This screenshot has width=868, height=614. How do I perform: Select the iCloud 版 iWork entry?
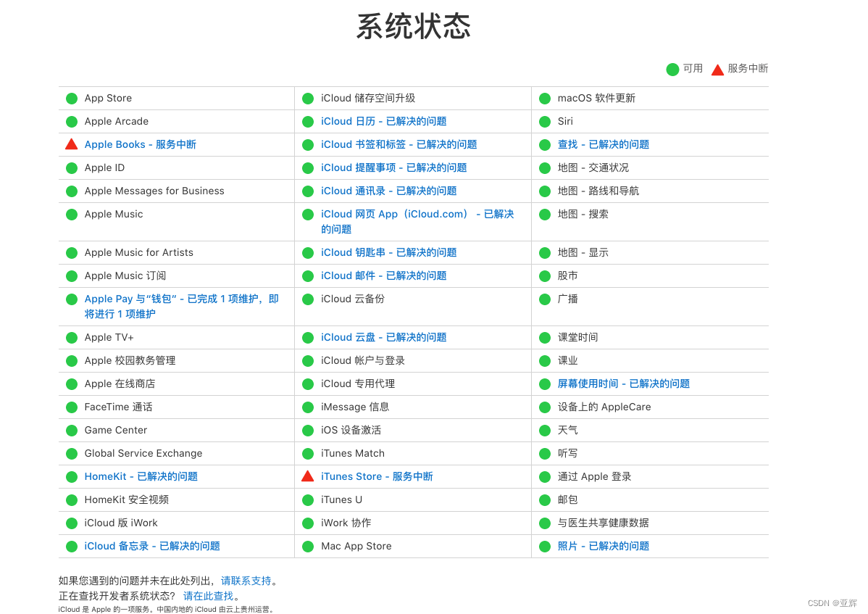pos(121,523)
